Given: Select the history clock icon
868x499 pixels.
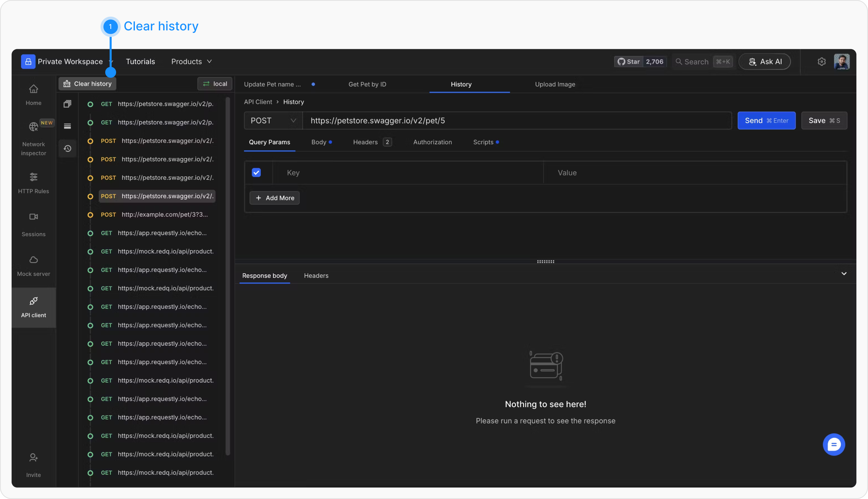Looking at the screenshot, I should coord(67,149).
